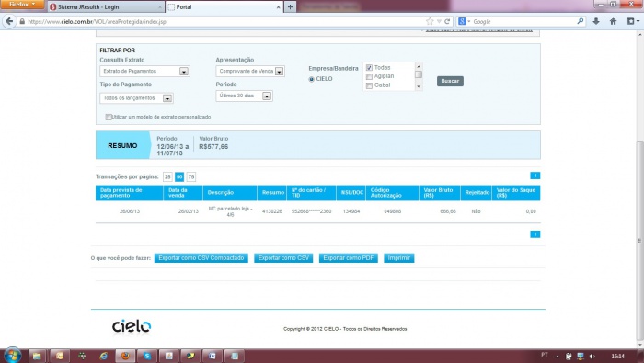Viewport: 644px width, 363px height.
Task: Enable custom statement model checkbox
Action: (x=109, y=118)
